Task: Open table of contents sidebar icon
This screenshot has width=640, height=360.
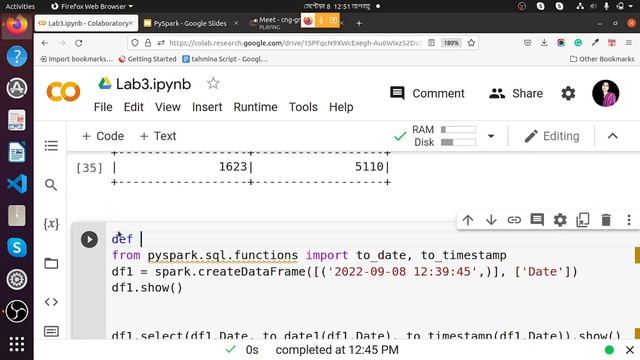Action: point(51,146)
